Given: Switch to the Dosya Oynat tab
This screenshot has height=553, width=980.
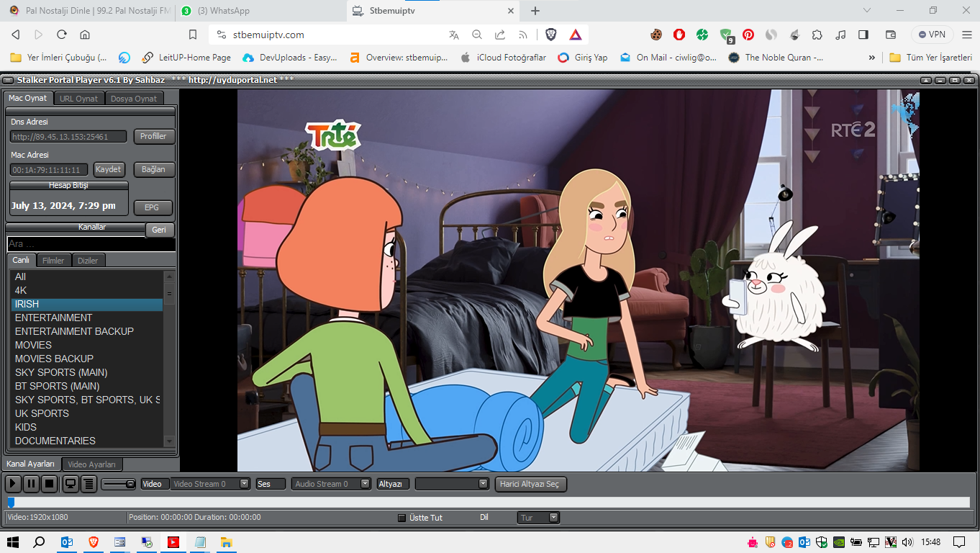Looking at the screenshot, I should [x=134, y=99].
